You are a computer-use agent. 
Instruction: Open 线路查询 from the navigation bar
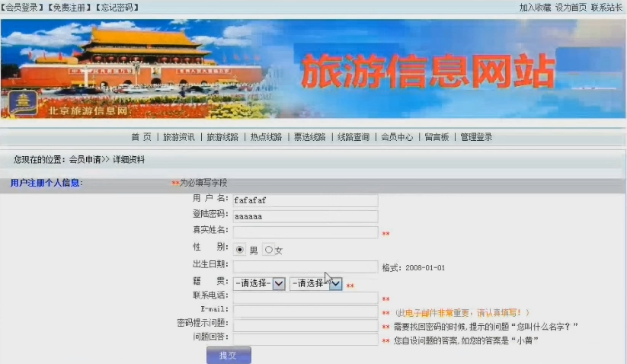coord(353,137)
